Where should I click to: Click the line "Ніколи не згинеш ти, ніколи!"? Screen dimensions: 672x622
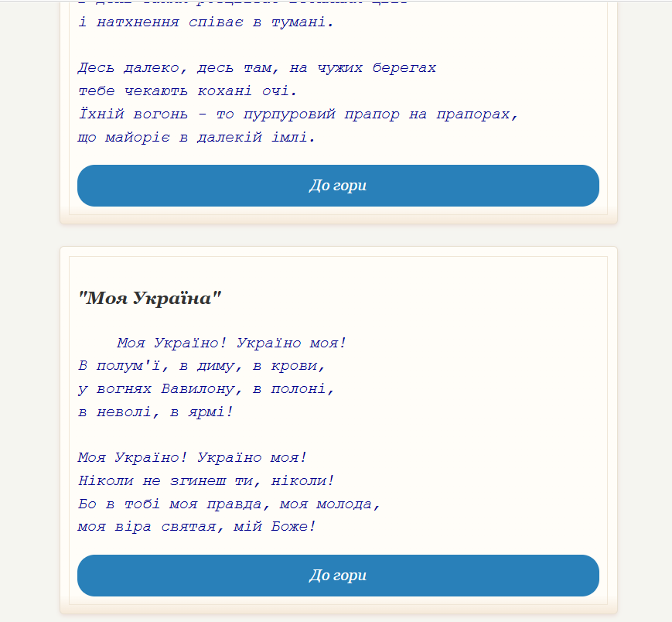click(206, 480)
